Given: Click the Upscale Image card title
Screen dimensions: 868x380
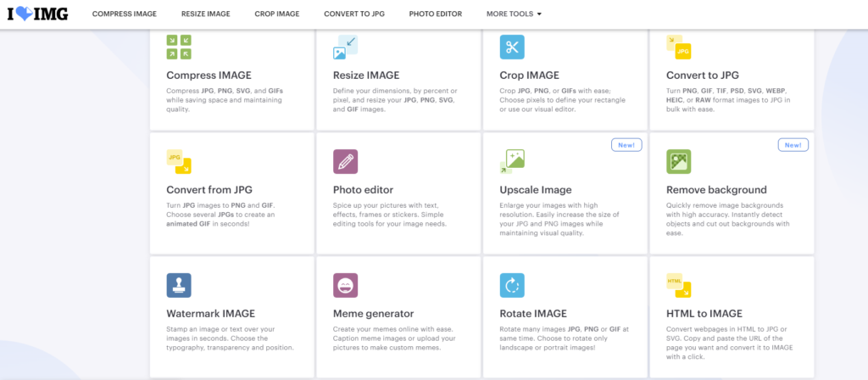Looking at the screenshot, I should coord(536,190).
